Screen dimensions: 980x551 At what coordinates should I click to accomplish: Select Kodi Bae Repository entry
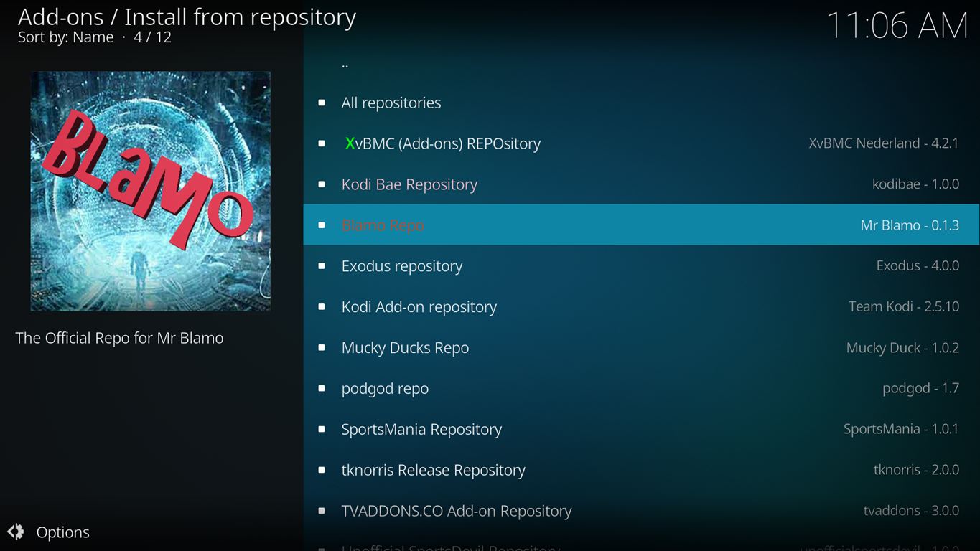click(x=409, y=184)
